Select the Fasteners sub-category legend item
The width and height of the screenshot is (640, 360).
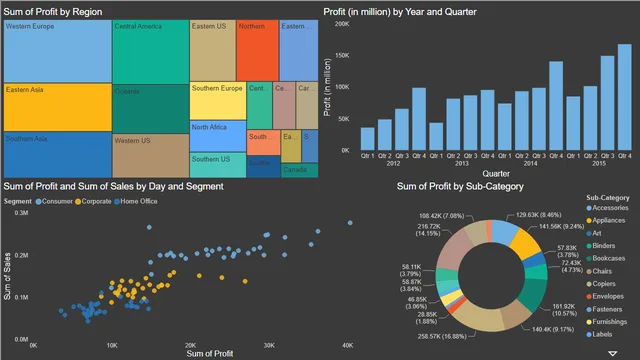point(604,309)
